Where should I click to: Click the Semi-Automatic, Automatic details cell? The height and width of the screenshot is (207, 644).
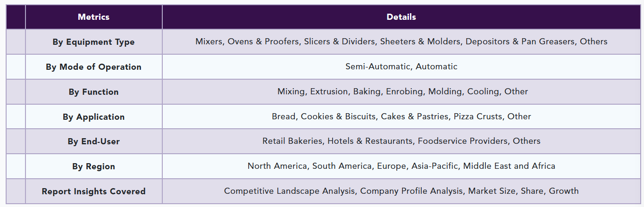pos(401,67)
